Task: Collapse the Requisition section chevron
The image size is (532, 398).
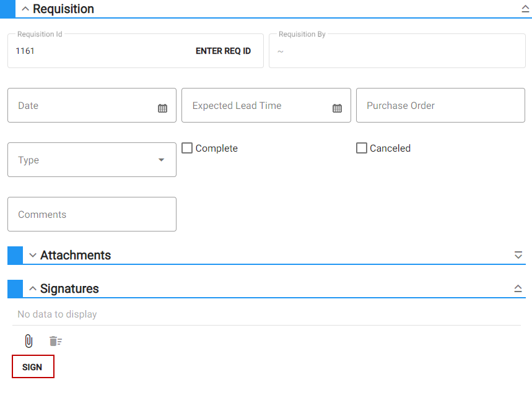Action: click(x=25, y=9)
